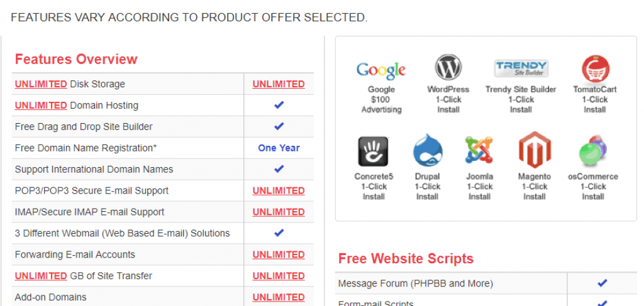Click the checkmark beside Unlimited Domain Hosting
The image size is (644, 306).
tap(279, 105)
